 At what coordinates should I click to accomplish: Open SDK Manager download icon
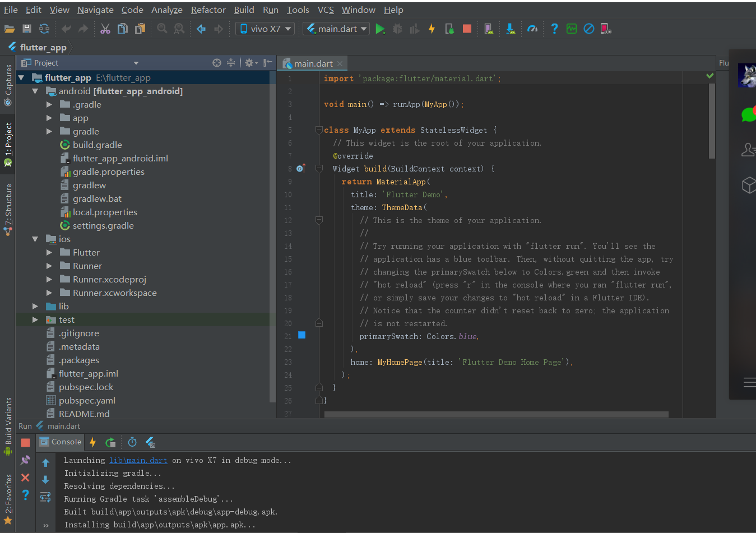tap(511, 29)
